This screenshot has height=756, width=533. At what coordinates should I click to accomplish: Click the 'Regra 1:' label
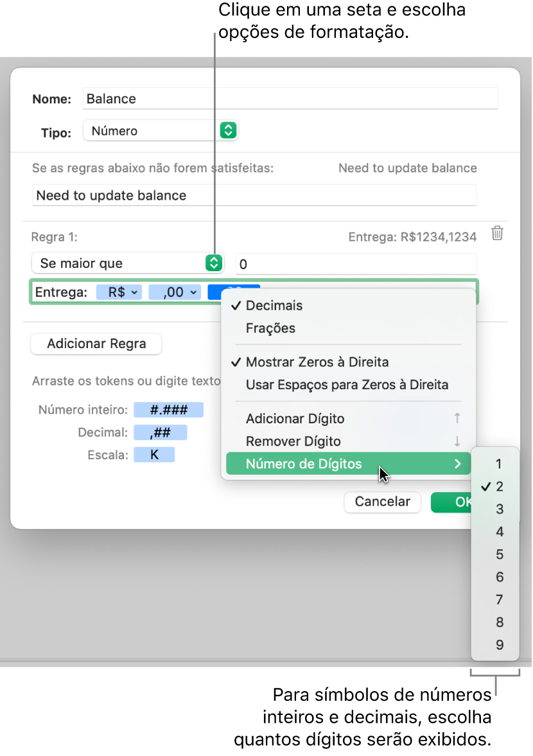click(x=54, y=237)
